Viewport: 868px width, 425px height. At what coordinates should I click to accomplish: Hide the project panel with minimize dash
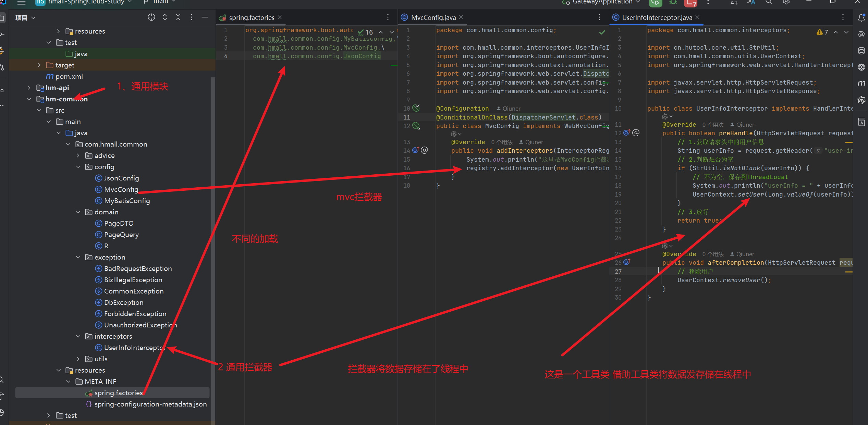pos(205,17)
